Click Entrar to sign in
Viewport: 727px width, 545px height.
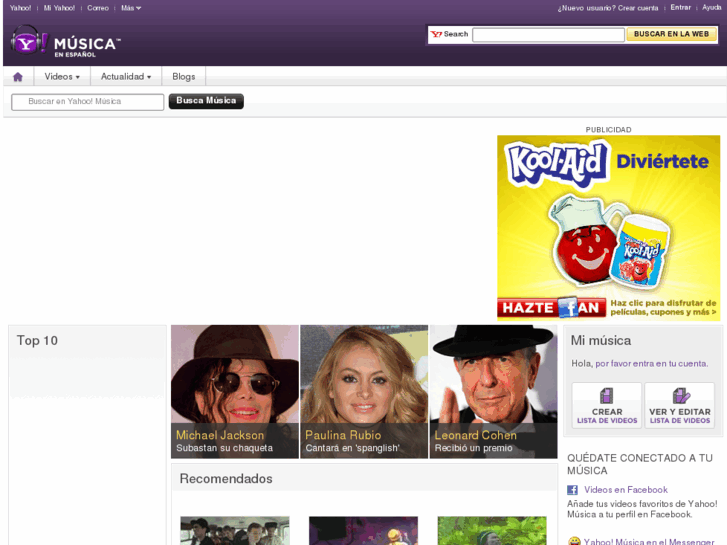point(681,7)
